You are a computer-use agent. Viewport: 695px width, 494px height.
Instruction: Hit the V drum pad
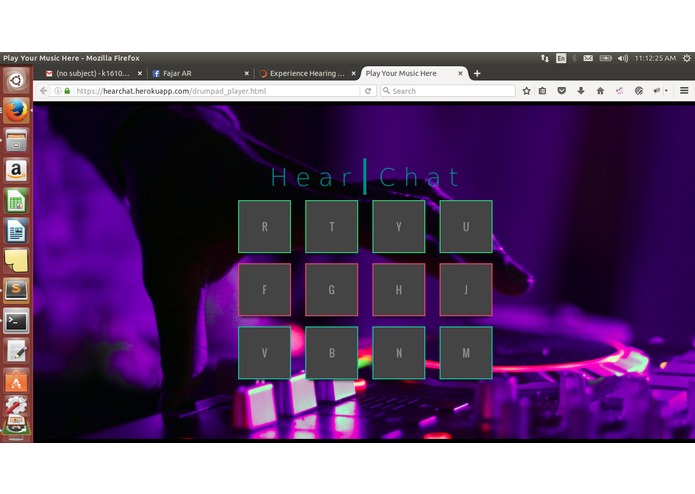265,353
